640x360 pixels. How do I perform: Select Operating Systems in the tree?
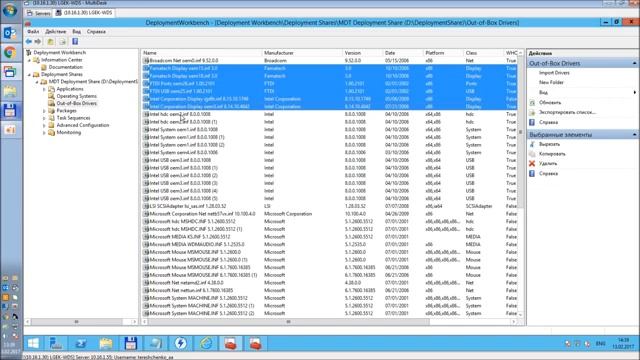tap(76, 96)
